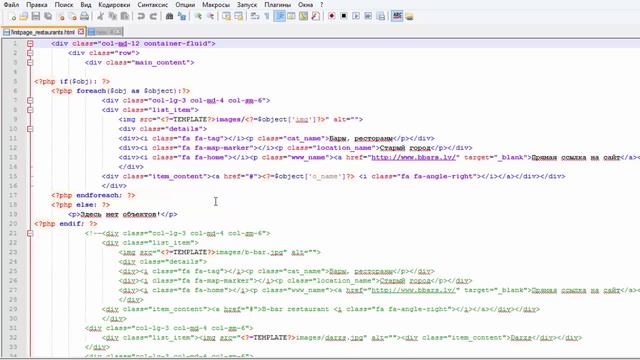
Task: Open the Вид menu
Action: pyautogui.click(x=86, y=5)
